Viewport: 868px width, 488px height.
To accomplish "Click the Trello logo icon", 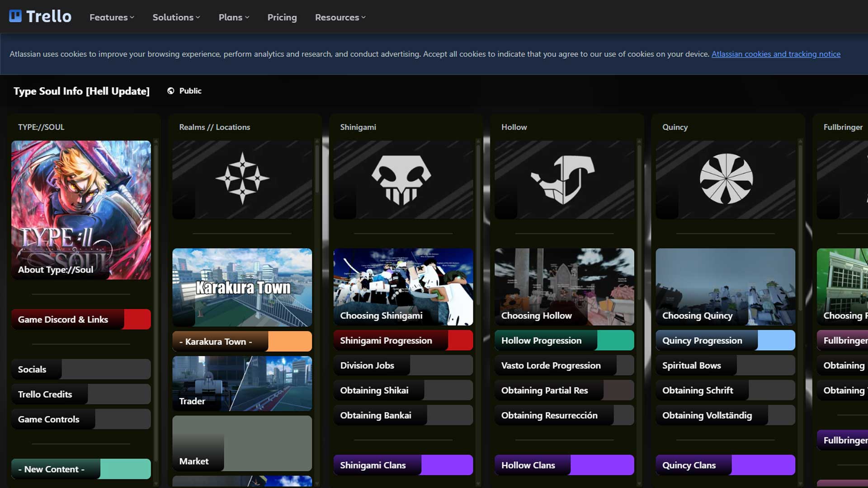I will (15, 17).
